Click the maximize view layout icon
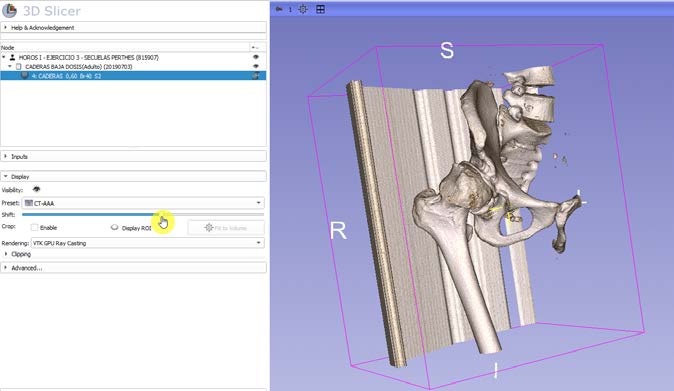Viewport: 674px width, 391px height. (x=320, y=9)
